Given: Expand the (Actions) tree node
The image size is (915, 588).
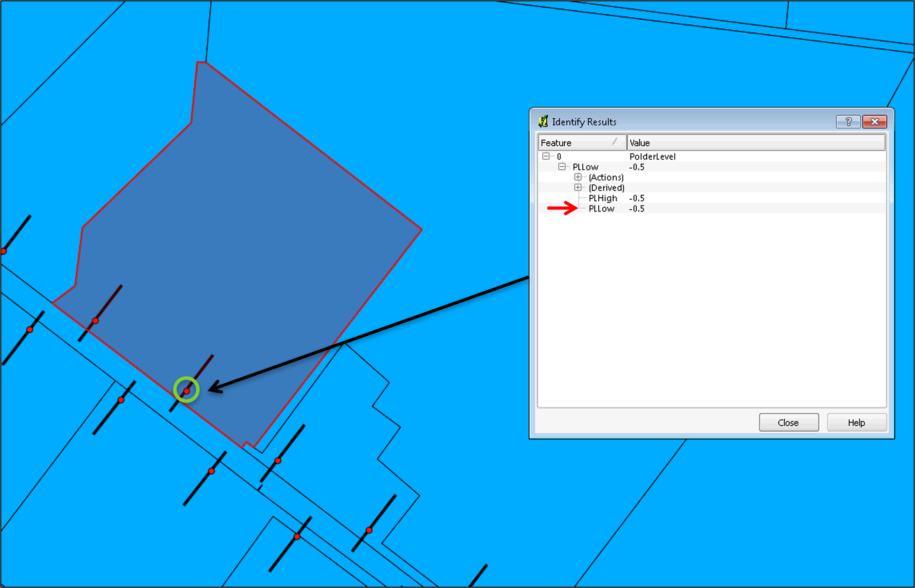Looking at the screenshot, I should [x=578, y=177].
